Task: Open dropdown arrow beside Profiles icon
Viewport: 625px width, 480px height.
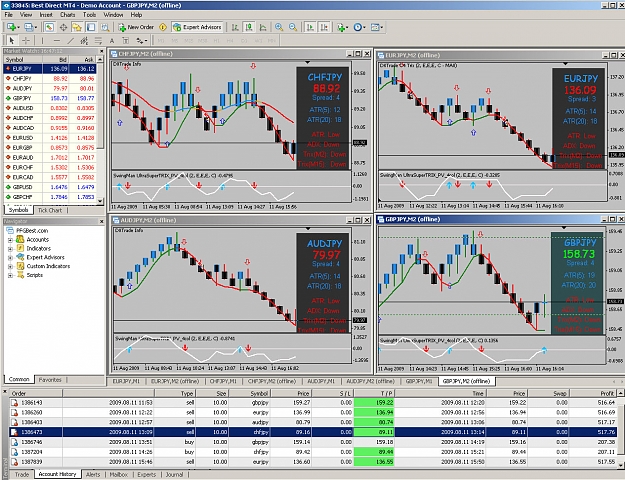Action: [36, 27]
